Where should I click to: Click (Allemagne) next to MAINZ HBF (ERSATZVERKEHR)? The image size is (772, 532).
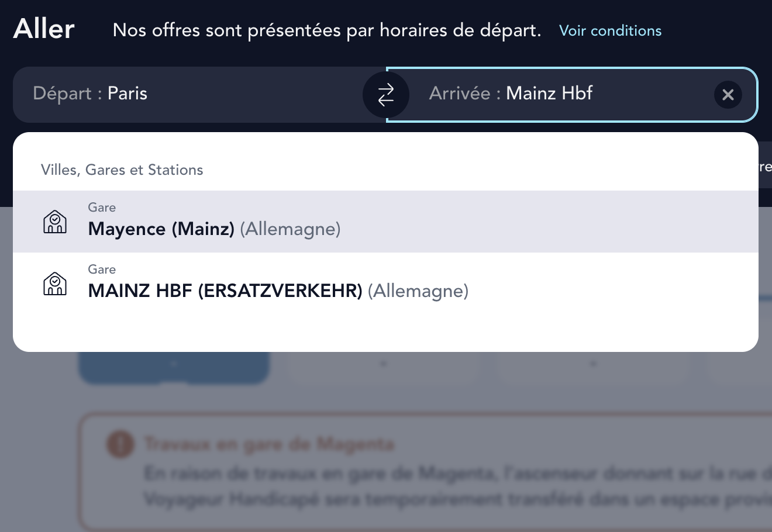point(418,291)
